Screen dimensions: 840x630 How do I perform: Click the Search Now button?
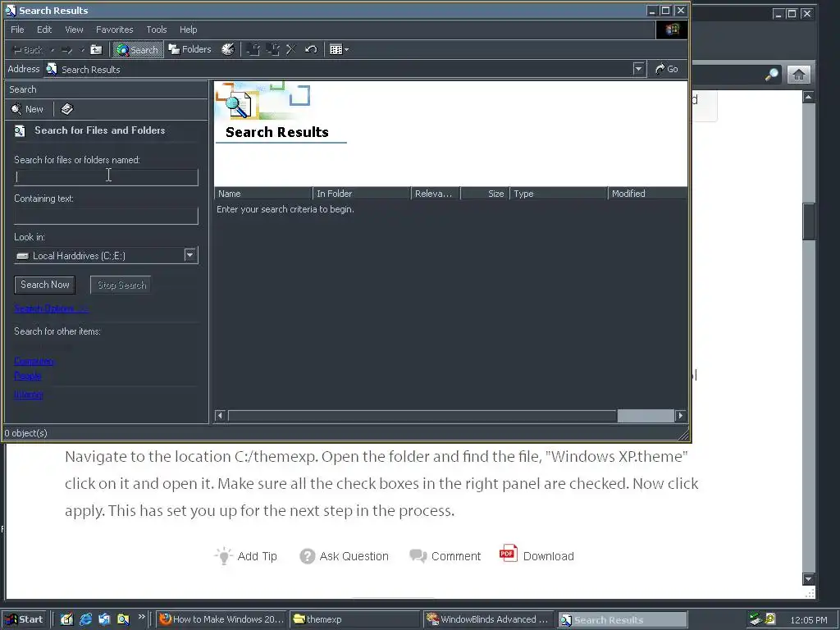pos(45,285)
